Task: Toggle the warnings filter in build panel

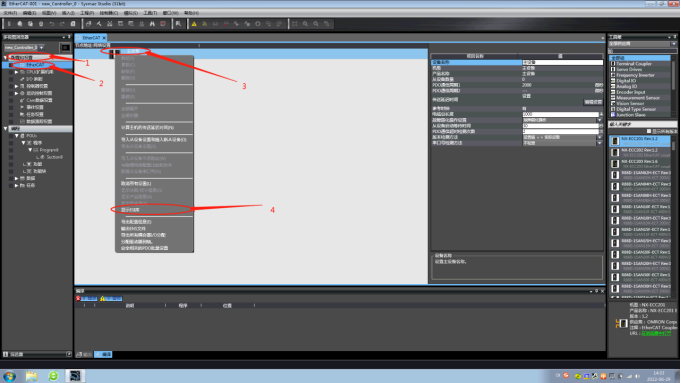Action: [111, 298]
